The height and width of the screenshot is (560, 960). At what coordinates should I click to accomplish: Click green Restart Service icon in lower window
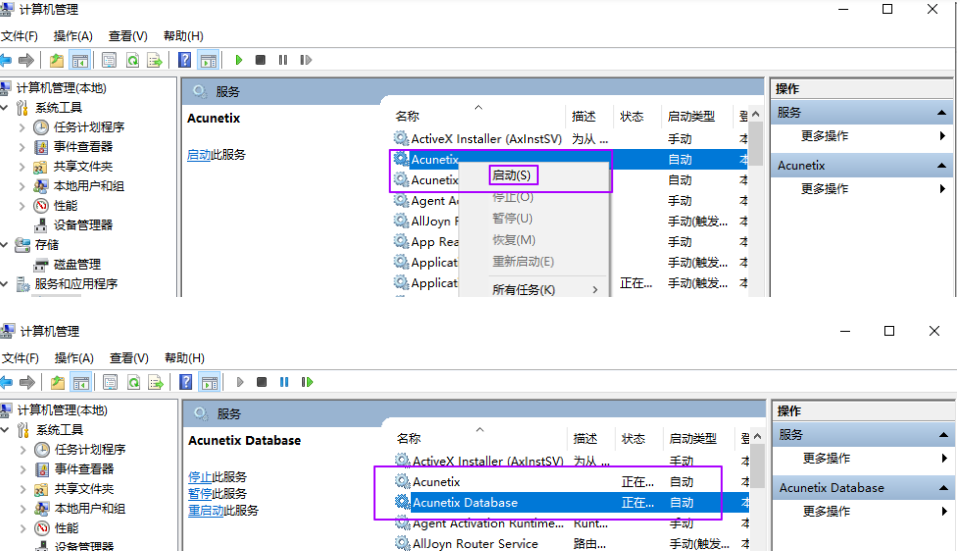click(x=307, y=383)
